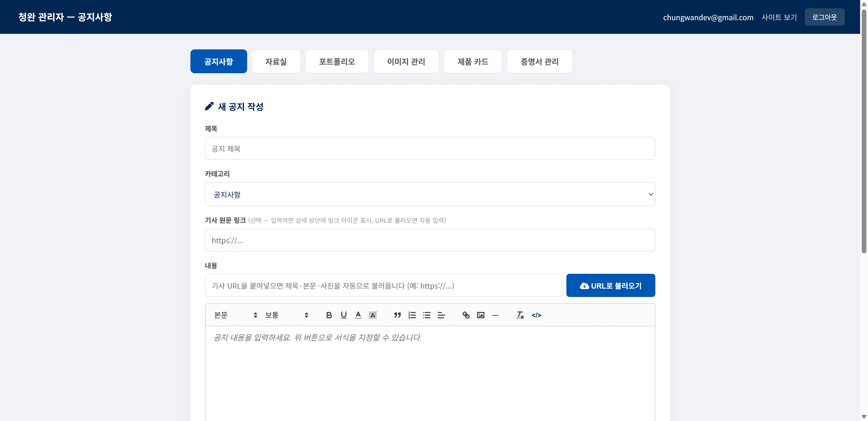Click the pencil icon beside 새 공지 작성
The image size is (868, 421).
click(209, 106)
